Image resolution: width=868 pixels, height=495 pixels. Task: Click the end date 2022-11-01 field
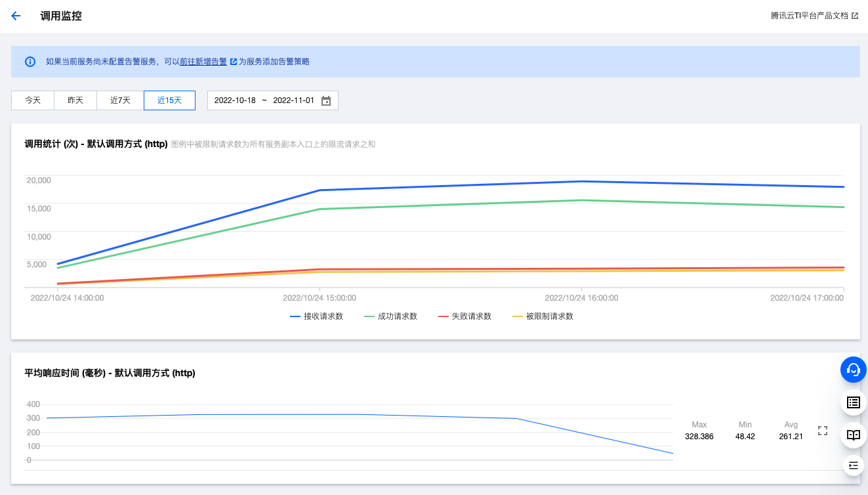point(293,100)
